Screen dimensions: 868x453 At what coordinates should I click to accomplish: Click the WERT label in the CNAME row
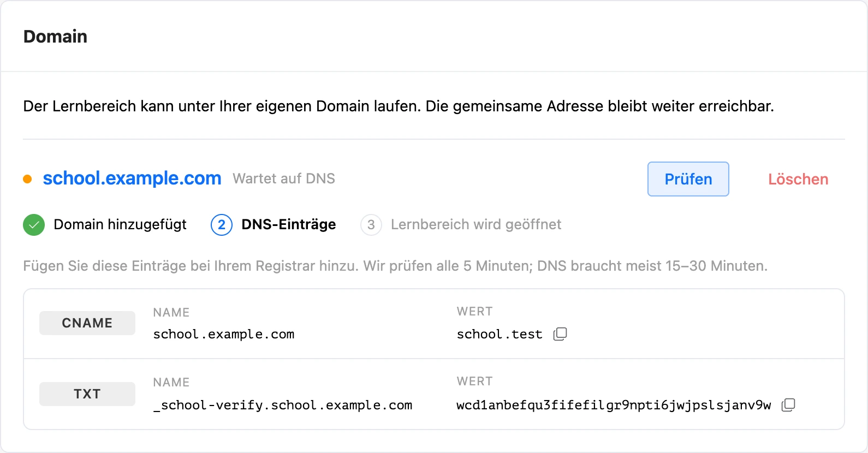475,312
